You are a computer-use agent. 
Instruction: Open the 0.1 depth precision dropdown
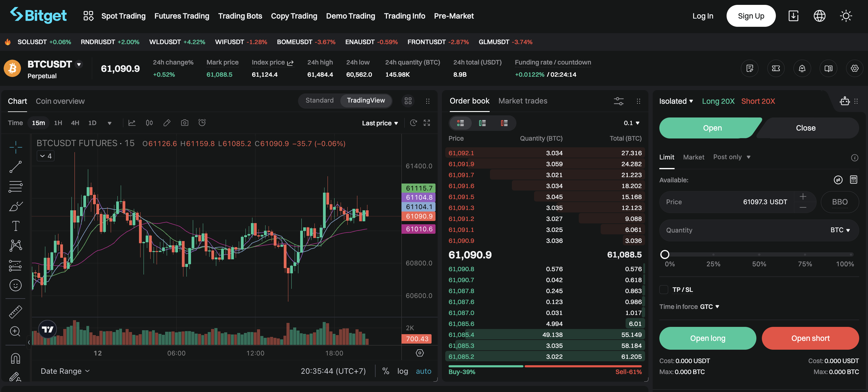(631, 123)
